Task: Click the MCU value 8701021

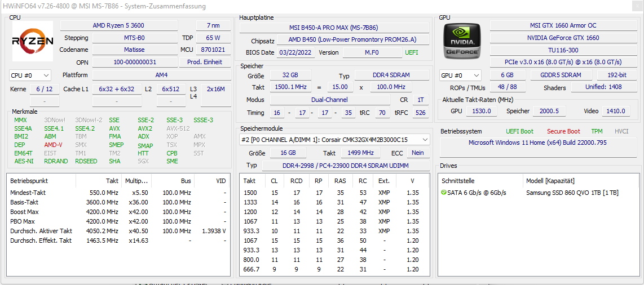Action: [x=213, y=50]
